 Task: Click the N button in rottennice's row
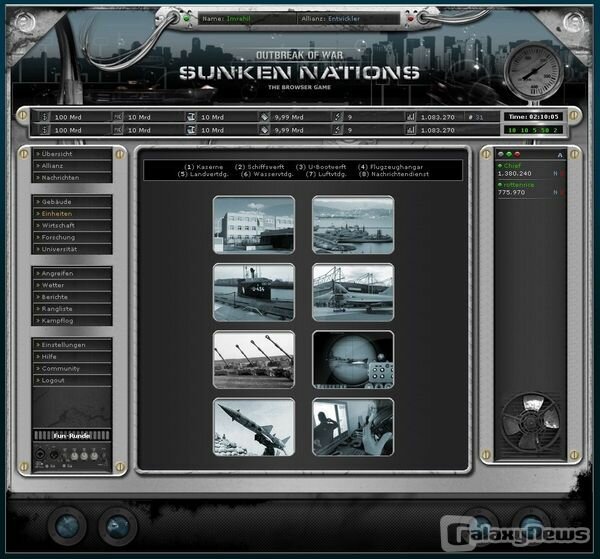point(555,192)
